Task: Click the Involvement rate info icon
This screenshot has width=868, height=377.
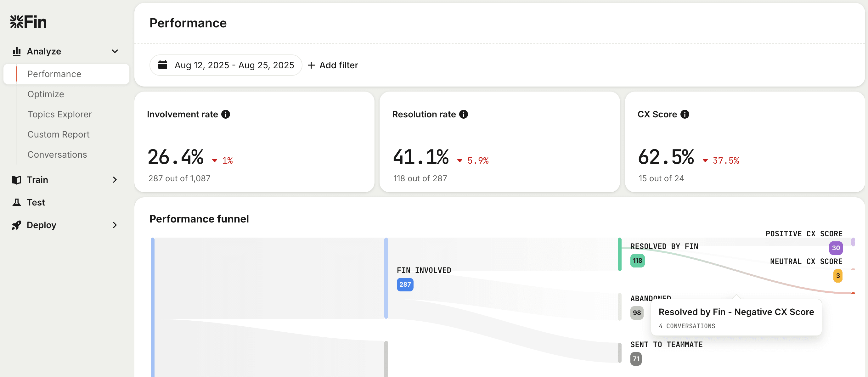Action: click(x=226, y=114)
